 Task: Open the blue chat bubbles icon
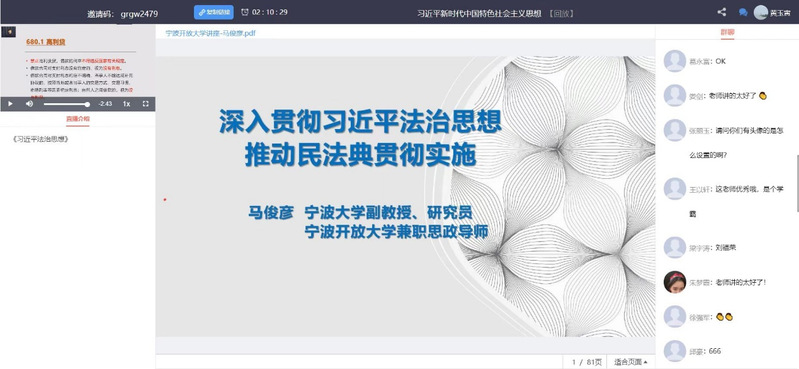[743, 12]
